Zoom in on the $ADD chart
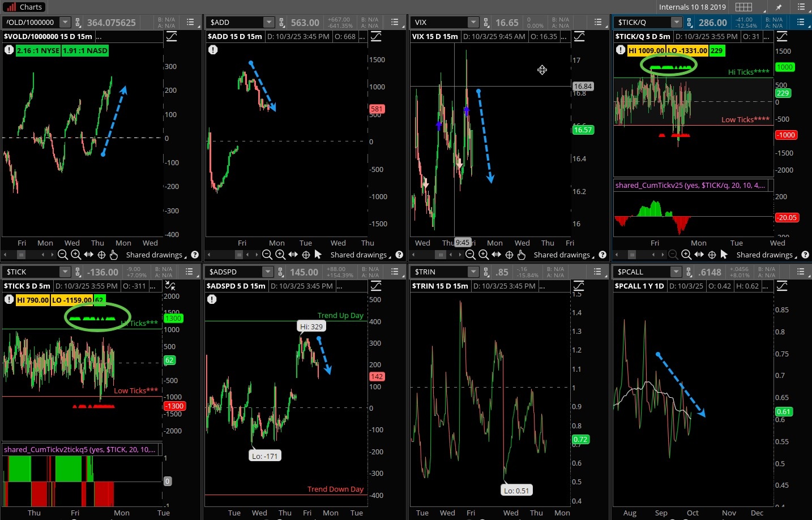Viewport: 812px width, 520px height. coord(280,255)
